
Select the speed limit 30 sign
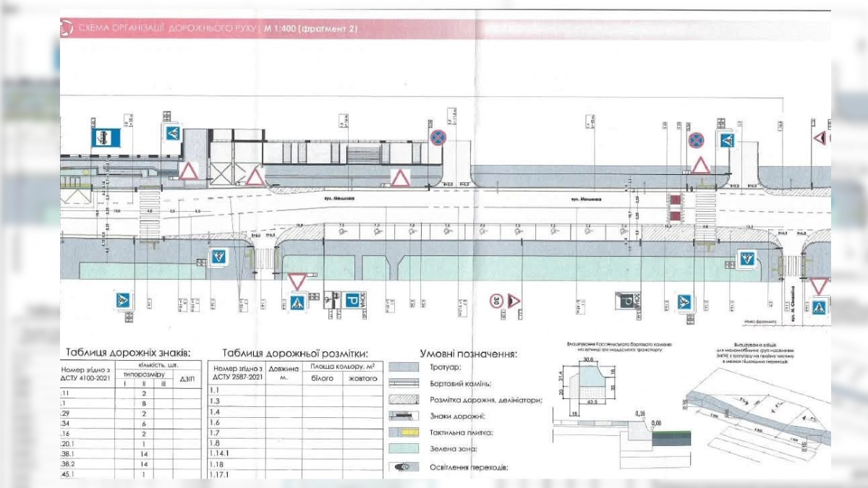[x=497, y=300]
